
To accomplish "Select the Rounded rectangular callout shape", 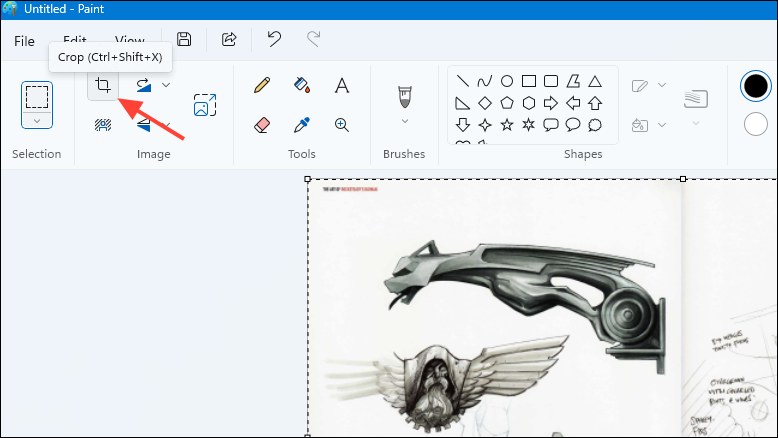I will (x=551, y=125).
